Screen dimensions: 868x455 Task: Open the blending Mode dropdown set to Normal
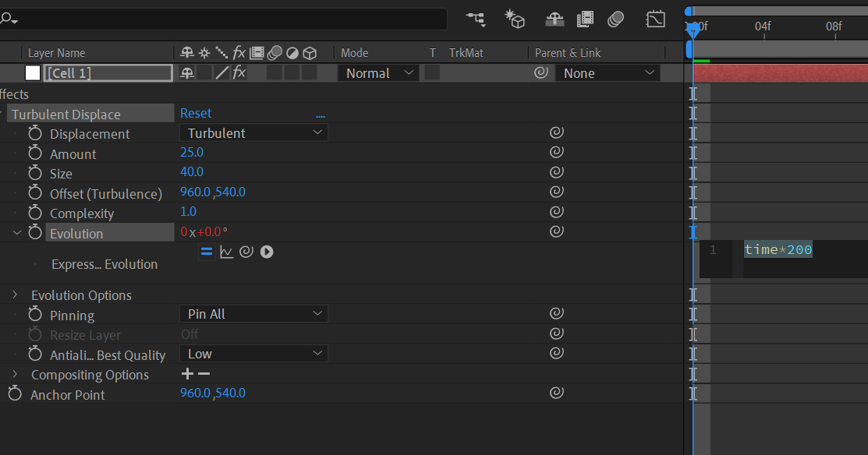click(379, 73)
